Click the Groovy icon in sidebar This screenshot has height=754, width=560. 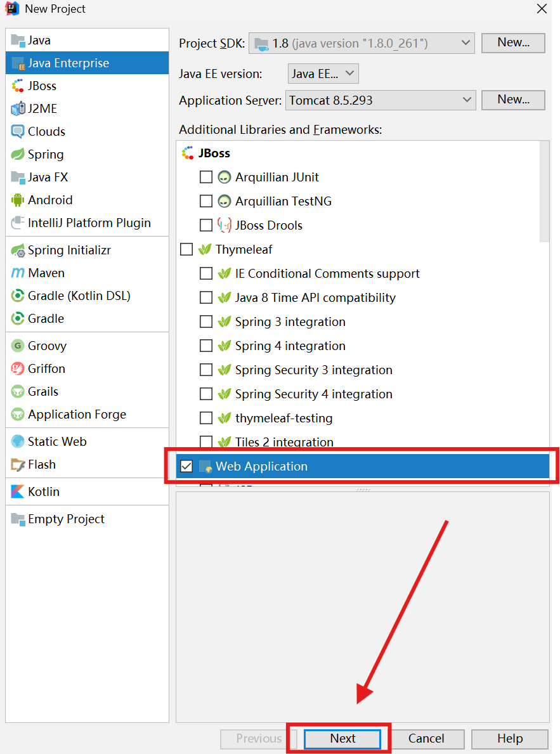(x=18, y=346)
